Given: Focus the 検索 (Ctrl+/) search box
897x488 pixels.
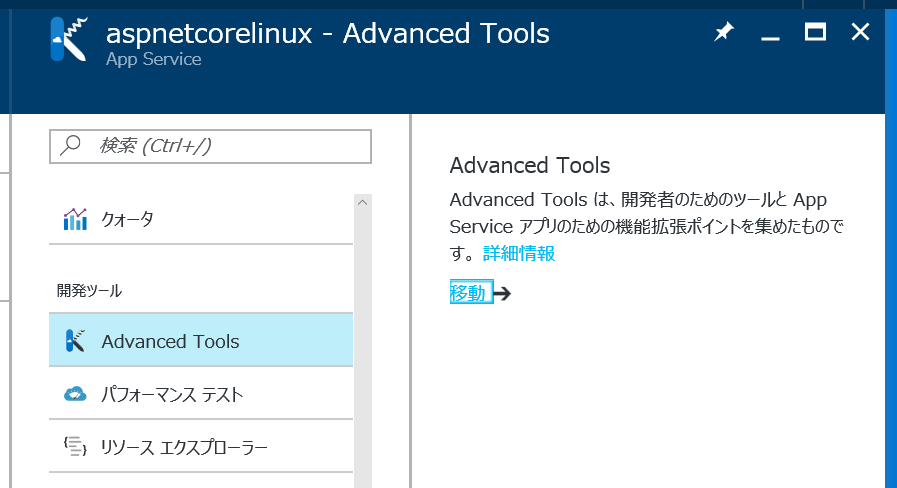Looking at the screenshot, I should (211, 146).
